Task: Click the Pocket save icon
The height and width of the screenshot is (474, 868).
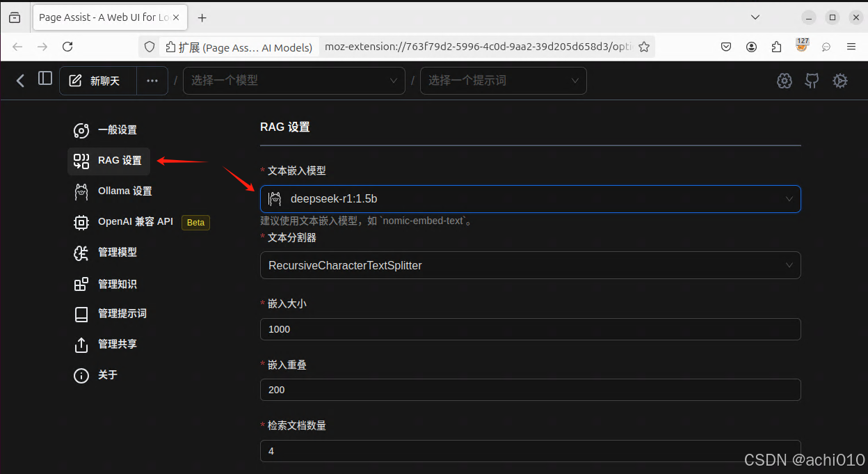Action: pyautogui.click(x=725, y=47)
